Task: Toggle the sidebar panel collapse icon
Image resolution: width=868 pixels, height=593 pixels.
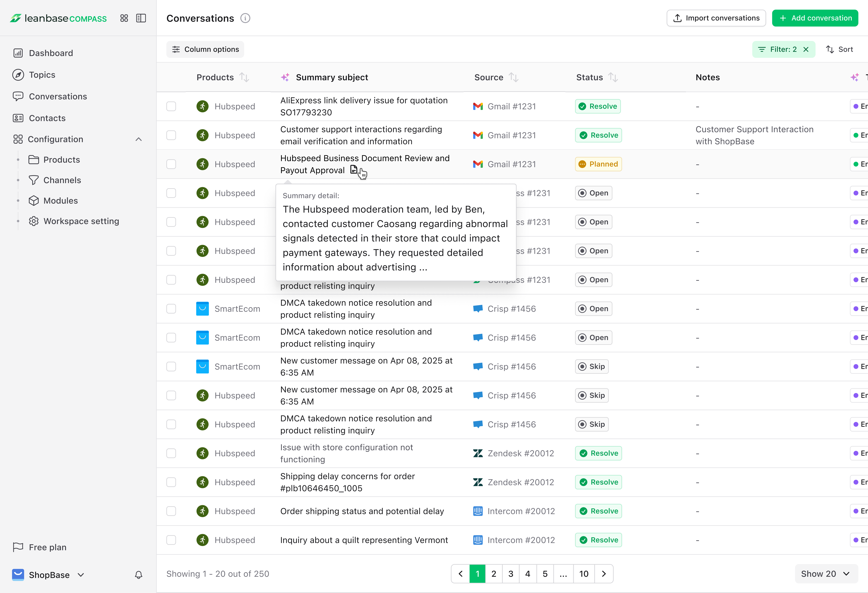Action: pyautogui.click(x=141, y=18)
